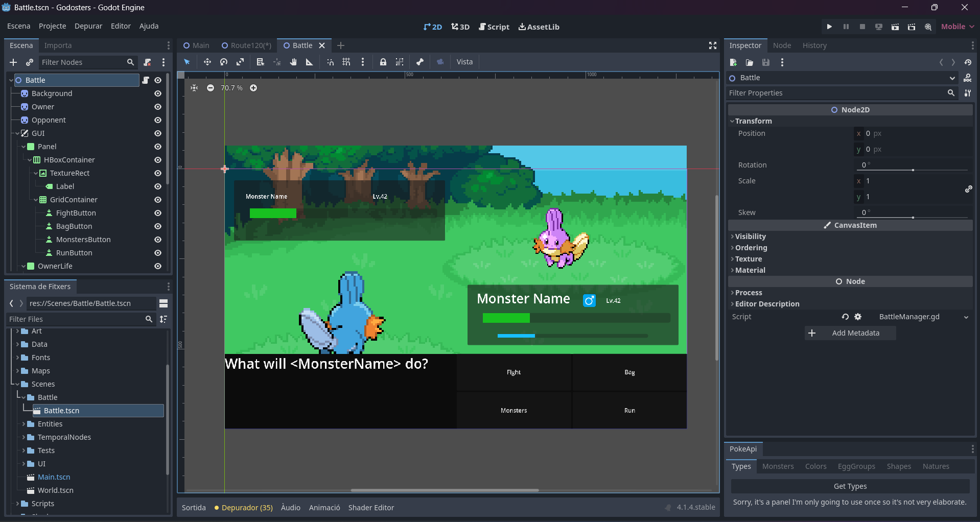Zoom out with the minus button
The width and height of the screenshot is (980, 522).
coord(211,88)
